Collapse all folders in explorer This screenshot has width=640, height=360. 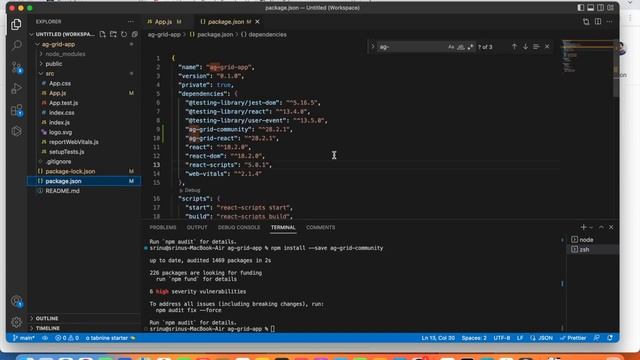[x=134, y=34]
